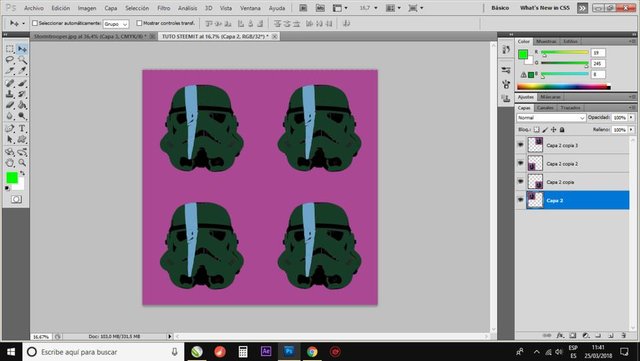
Task: Toggle lock all padlock icon
Action: click(x=562, y=129)
